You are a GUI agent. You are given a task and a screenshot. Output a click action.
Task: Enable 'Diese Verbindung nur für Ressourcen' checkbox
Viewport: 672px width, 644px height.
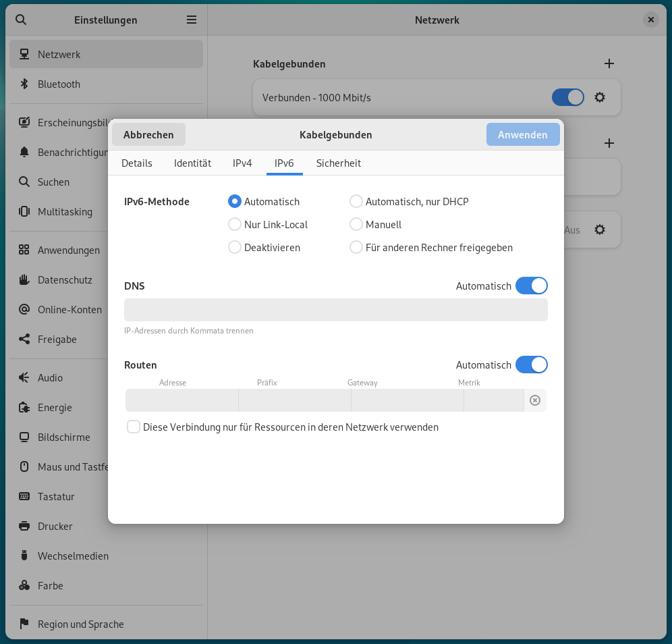pos(134,427)
